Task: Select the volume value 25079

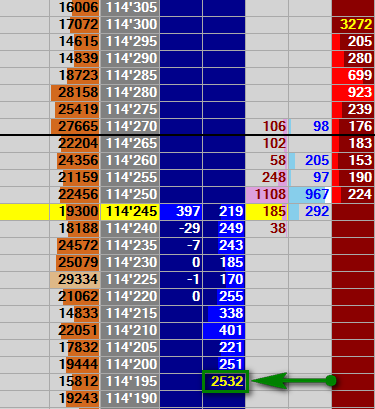Action: click(75, 262)
